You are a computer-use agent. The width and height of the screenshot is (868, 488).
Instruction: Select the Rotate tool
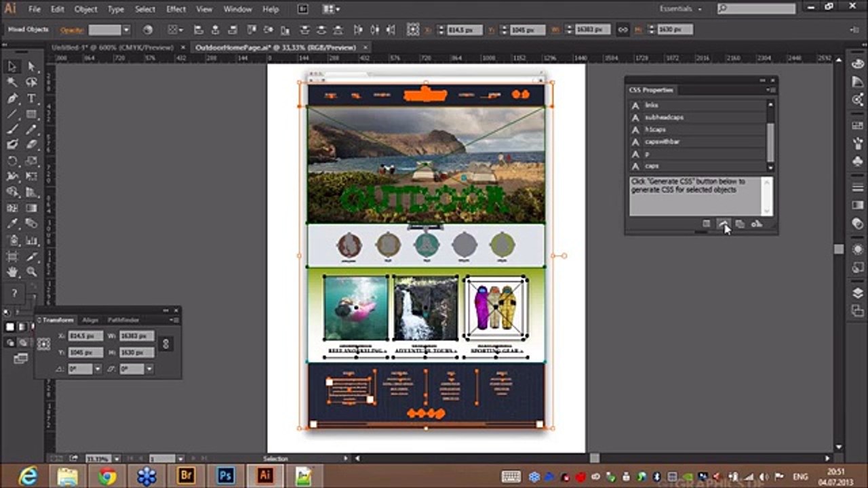[x=12, y=161]
